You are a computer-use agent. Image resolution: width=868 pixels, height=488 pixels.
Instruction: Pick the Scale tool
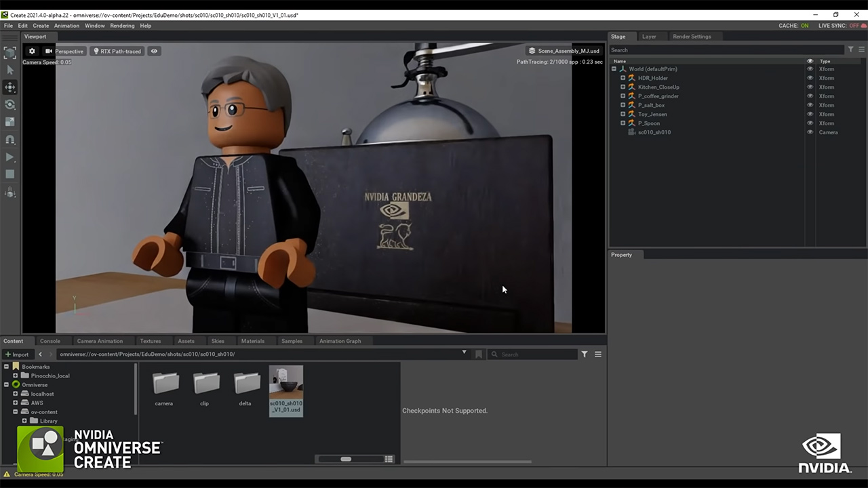tap(10, 122)
